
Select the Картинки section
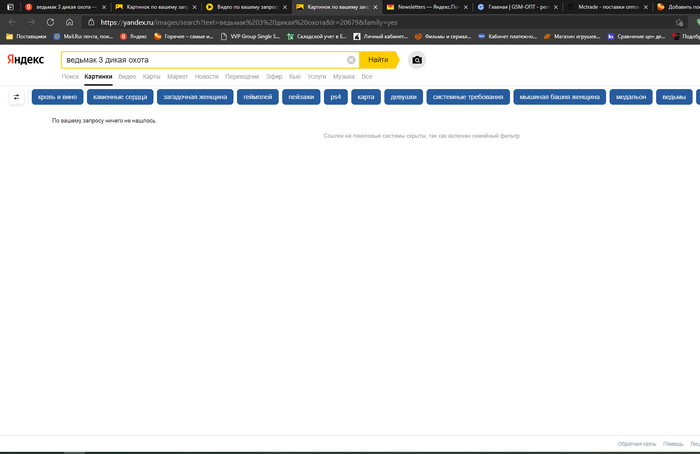98,77
